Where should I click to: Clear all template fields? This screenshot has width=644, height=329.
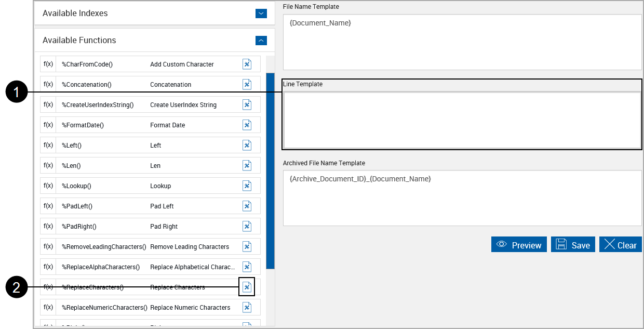coord(620,244)
